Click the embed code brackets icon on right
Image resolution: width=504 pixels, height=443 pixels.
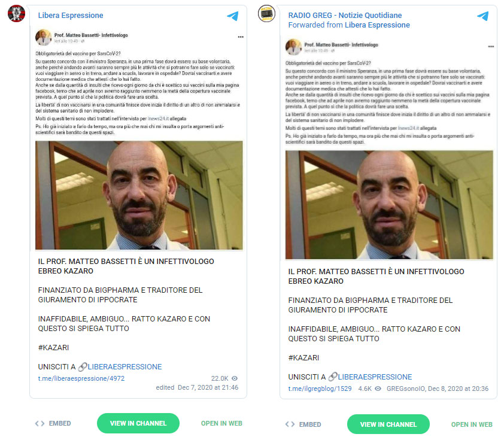[x=290, y=424]
